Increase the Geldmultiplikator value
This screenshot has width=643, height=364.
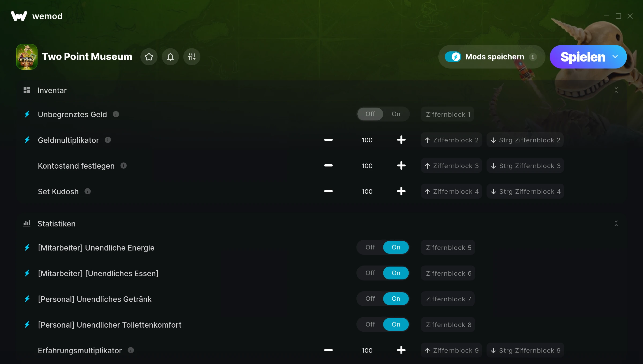(x=401, y=140)
